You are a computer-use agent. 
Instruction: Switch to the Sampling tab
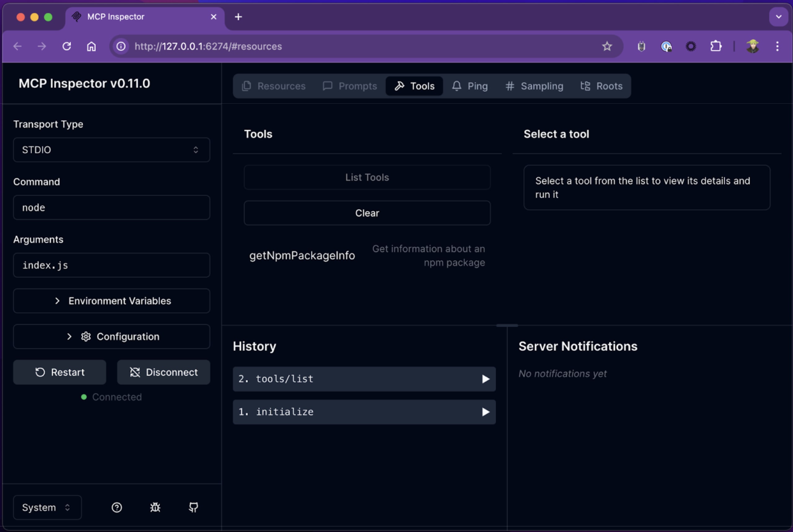coord(535,86)
